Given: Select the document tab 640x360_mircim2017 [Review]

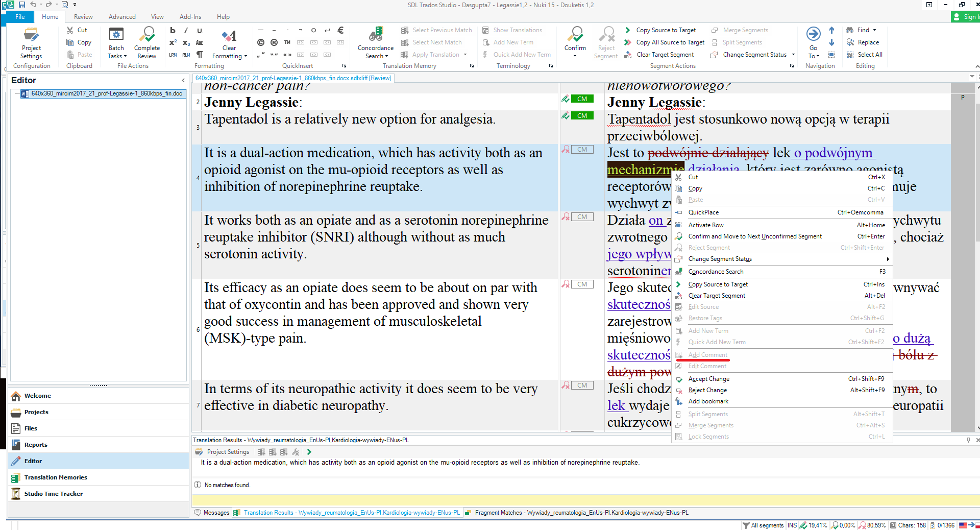Looking at the screenshot, I should [x=293, y=78].
